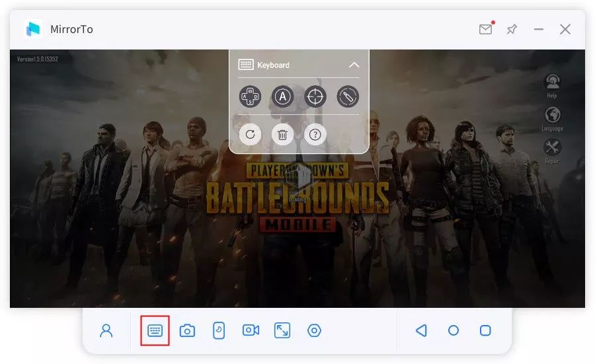This screenshot has height=364, width=595.
Task: Tap the Android home circle button
Action: pos(454,330)
